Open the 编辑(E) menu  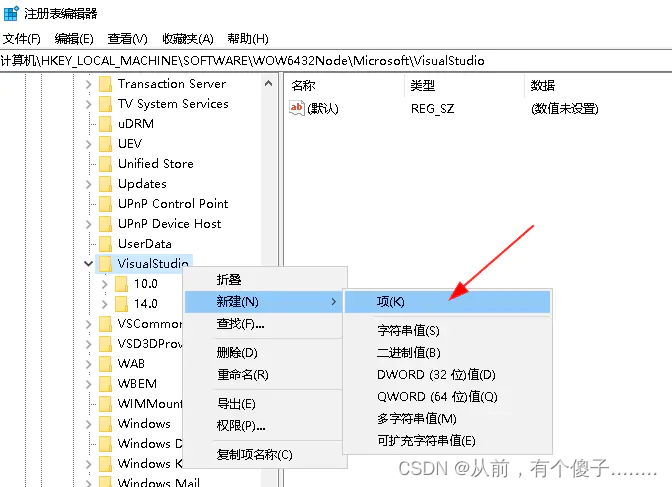tap(74, 39)
